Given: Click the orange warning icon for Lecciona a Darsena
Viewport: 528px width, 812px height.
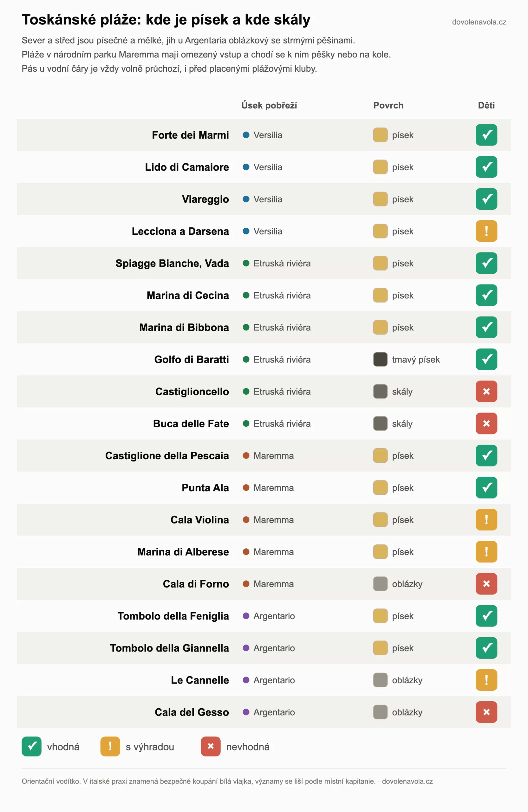Looking at the screenshot, I should [486, 231].
